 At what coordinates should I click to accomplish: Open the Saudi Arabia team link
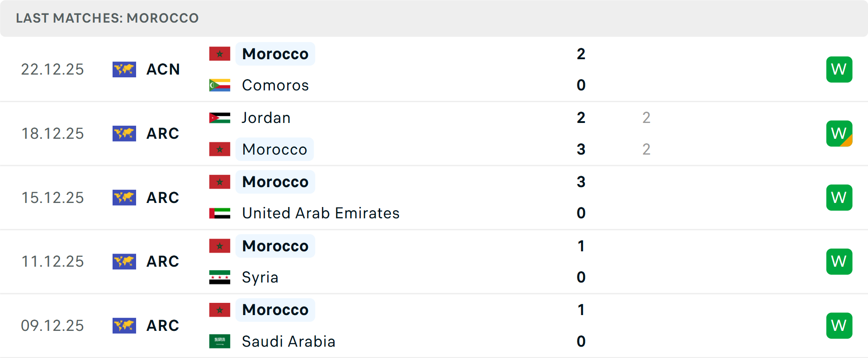[x=288, y=341]
